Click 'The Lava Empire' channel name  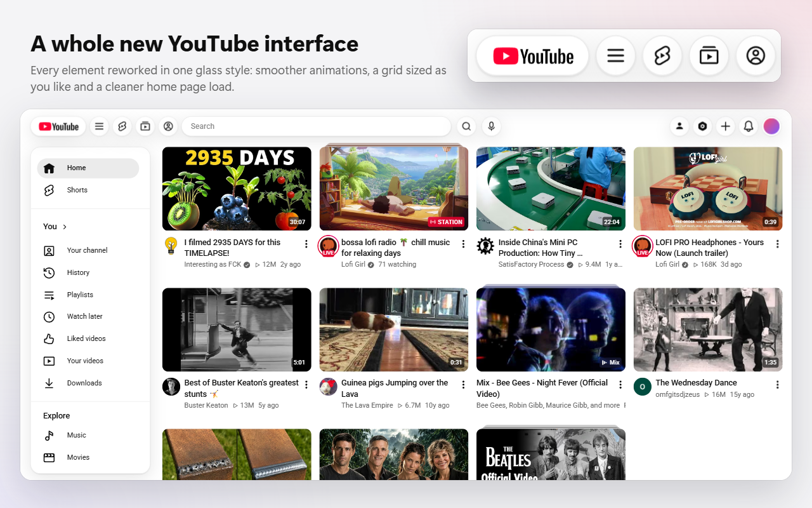[x=367, y=405]
